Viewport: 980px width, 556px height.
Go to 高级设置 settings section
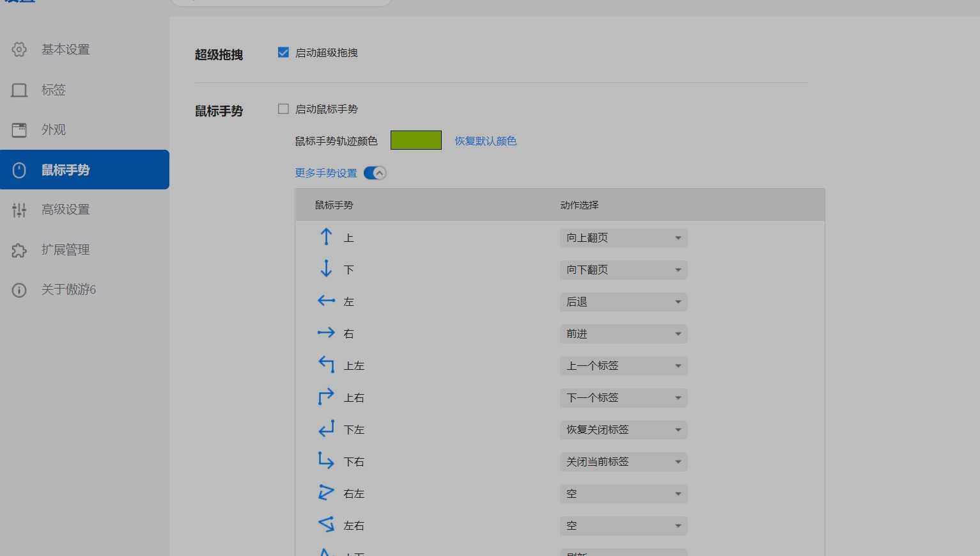(x=84, y=210)
